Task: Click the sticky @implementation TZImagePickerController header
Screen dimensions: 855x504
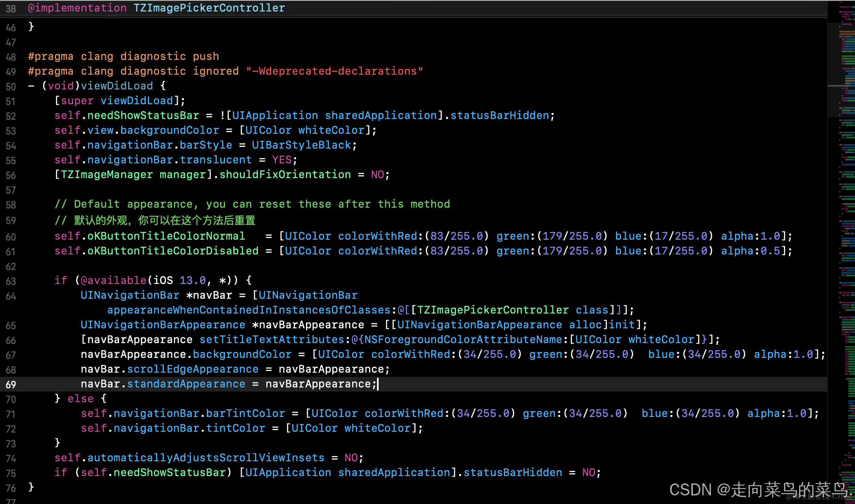Action: [x=156, y=8]
